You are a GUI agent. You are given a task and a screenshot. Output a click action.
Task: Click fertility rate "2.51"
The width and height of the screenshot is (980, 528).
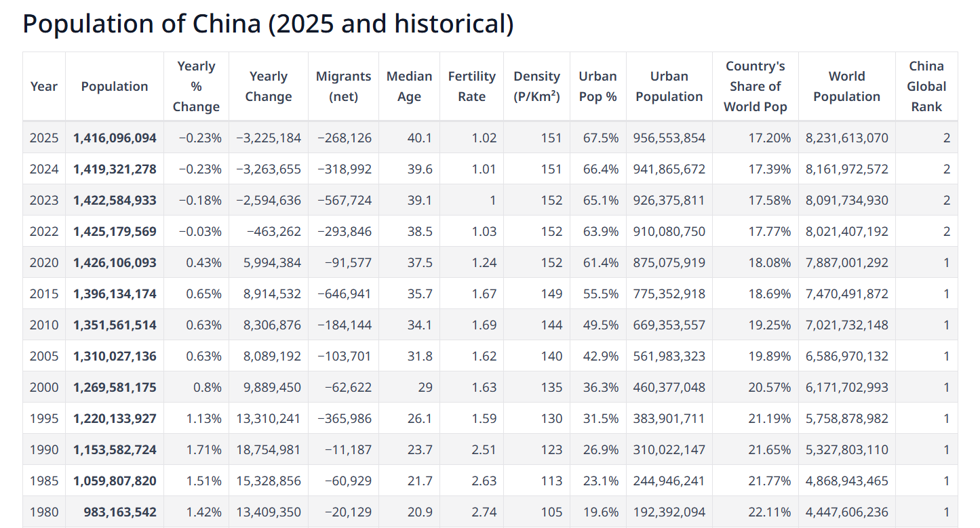(x=484, y=450)
